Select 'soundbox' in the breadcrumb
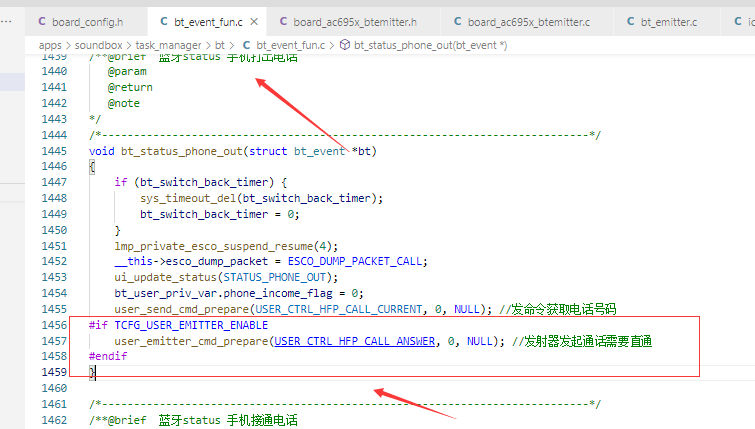Screen dimensions: 755x429 (98, 45)
